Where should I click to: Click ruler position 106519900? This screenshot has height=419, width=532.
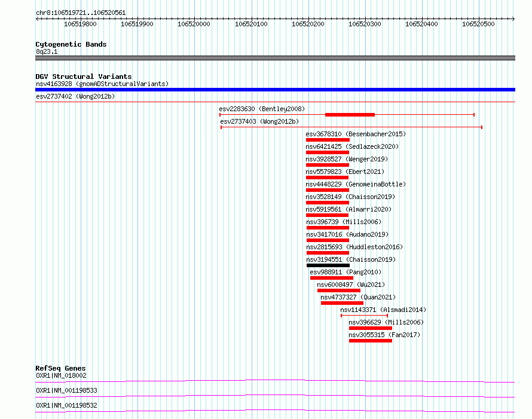[137, 24]
